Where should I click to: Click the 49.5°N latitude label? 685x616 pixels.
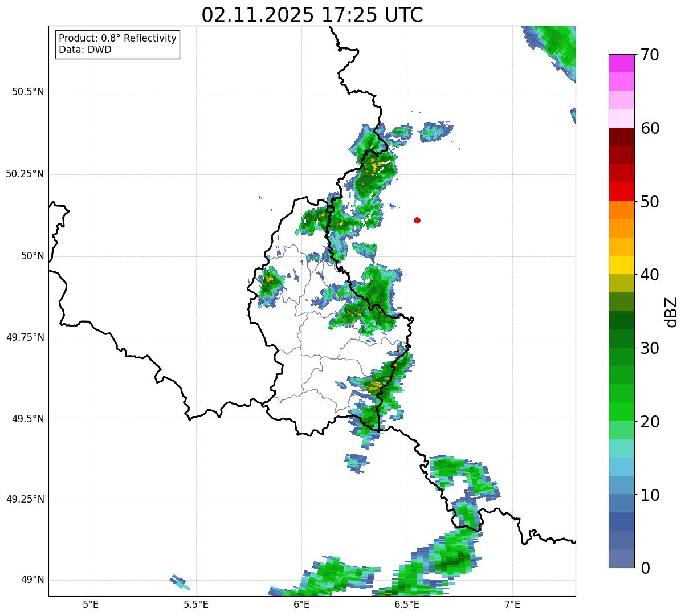[28, 419]
